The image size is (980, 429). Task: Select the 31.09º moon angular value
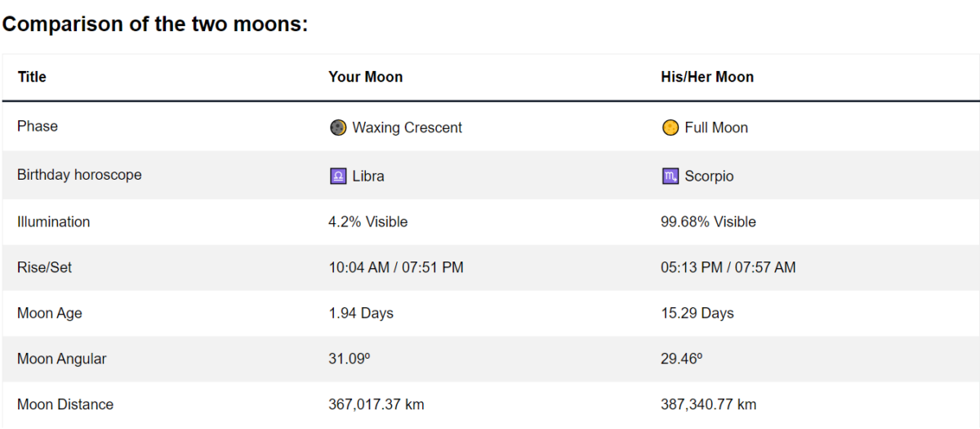(349, 359)
